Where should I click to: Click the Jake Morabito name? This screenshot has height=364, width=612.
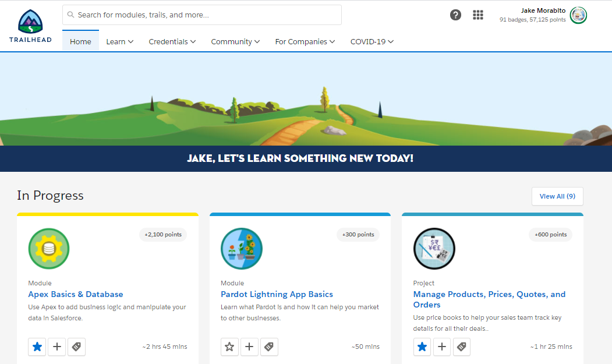(543, 10)
